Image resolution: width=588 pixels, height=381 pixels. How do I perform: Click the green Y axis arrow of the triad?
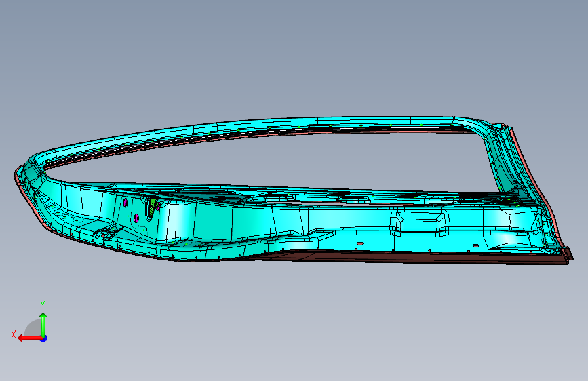pyautogui.click(x=43, y=325)
